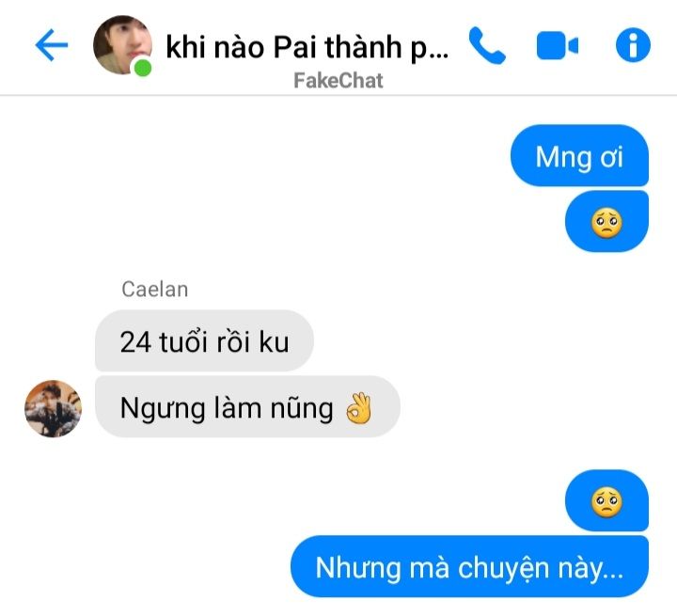Tap the OK hand emoji
This screenshot has height=616, width=677.
(x=359, y=408)
